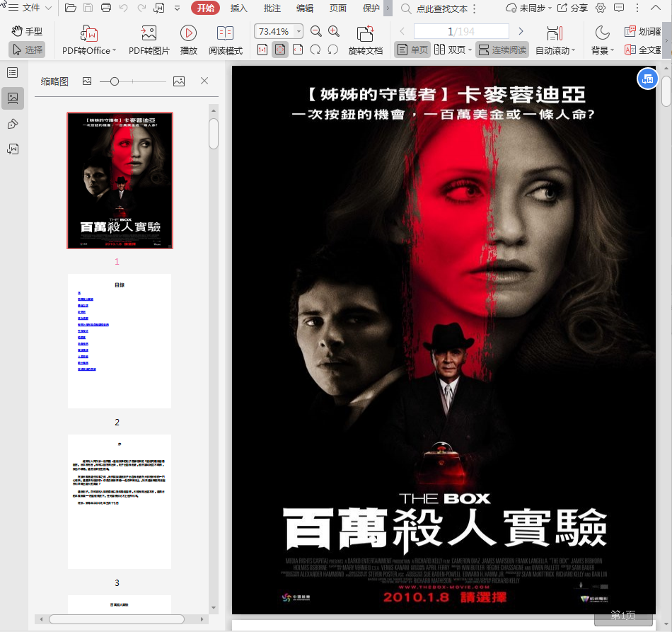
Task: Click the save icon
Action: [88, 8]
